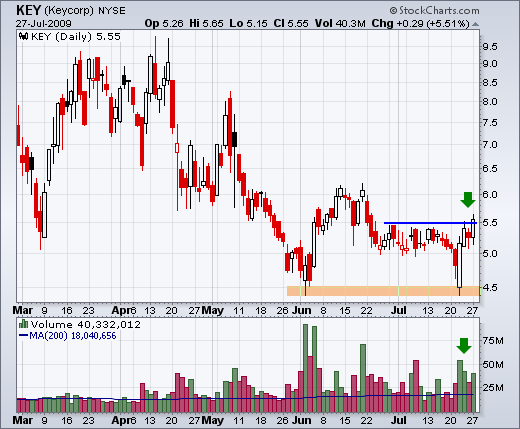
Task: Click the blue MA(200) legend line marker
Action: click(23, 335)
